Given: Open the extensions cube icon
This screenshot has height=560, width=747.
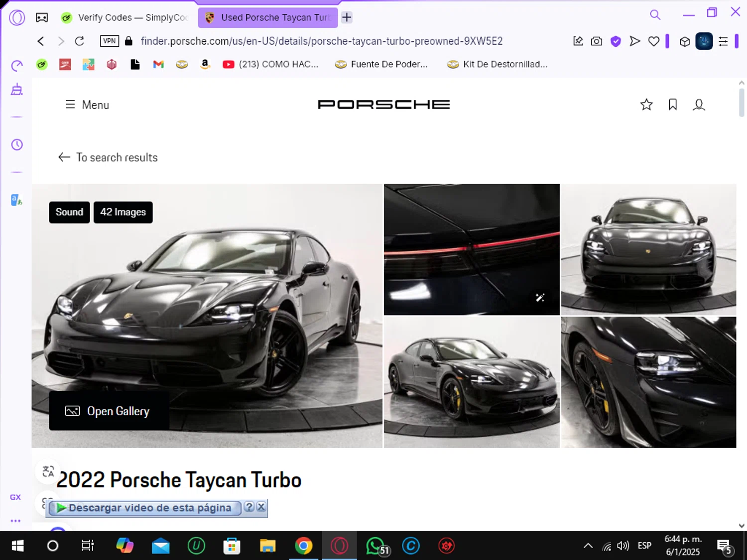Looking at the screenshot, I should [x=685, y=42].
